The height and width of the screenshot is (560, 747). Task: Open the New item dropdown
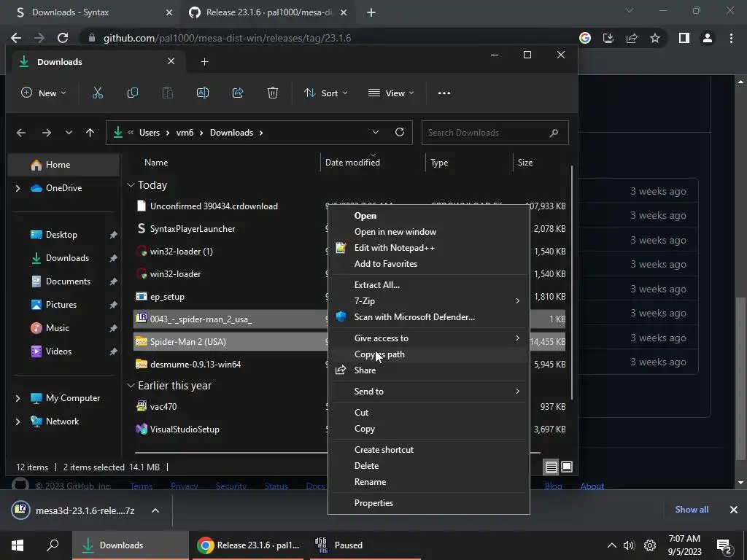click(43, 93)
